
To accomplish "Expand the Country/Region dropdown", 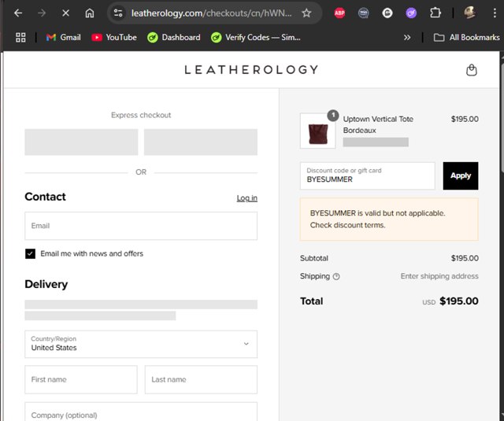I will point(141,344).
